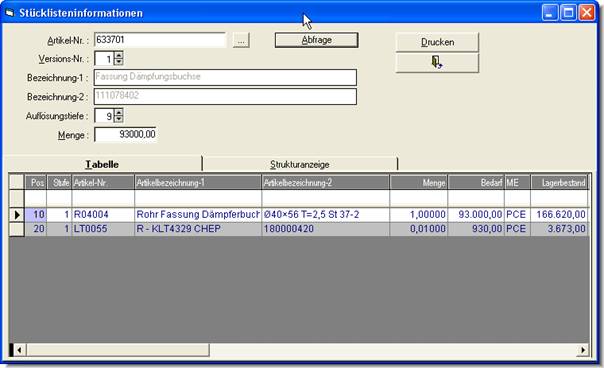Click the ME cell PCE in the R04004 row

pos(517,215)
